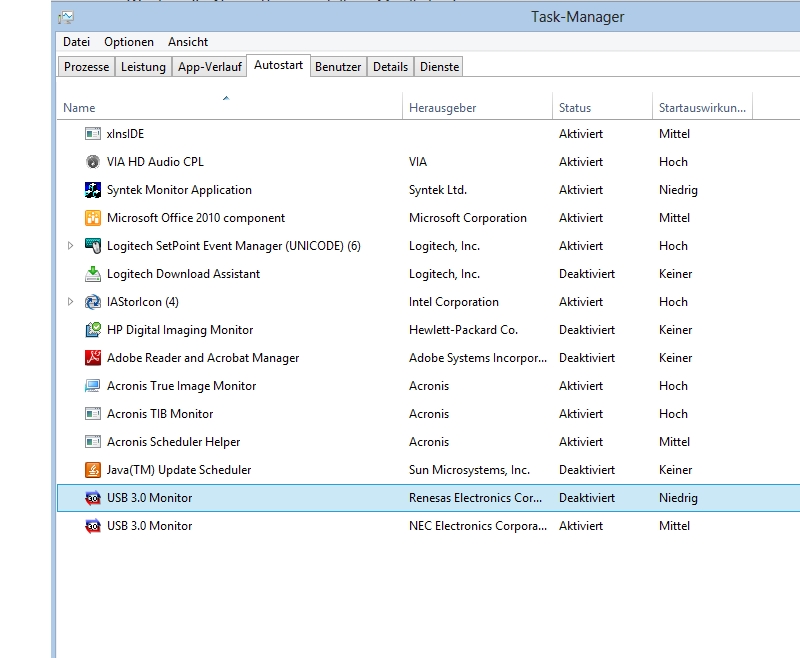Click the Renesas Electronics Cor... publisher cell

coord(476,498)
